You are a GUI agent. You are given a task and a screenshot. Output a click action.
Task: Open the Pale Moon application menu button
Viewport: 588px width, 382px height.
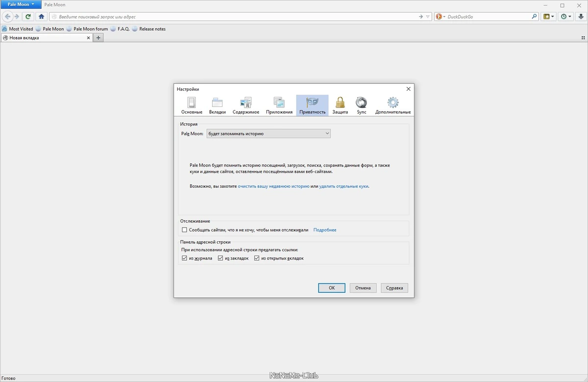[21, 4]
